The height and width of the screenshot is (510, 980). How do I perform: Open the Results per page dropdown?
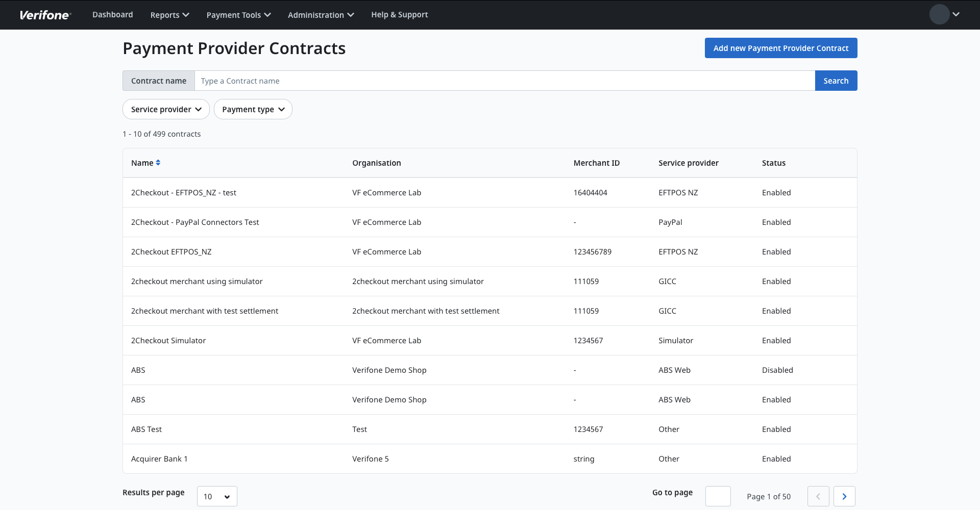pos(217,496)
